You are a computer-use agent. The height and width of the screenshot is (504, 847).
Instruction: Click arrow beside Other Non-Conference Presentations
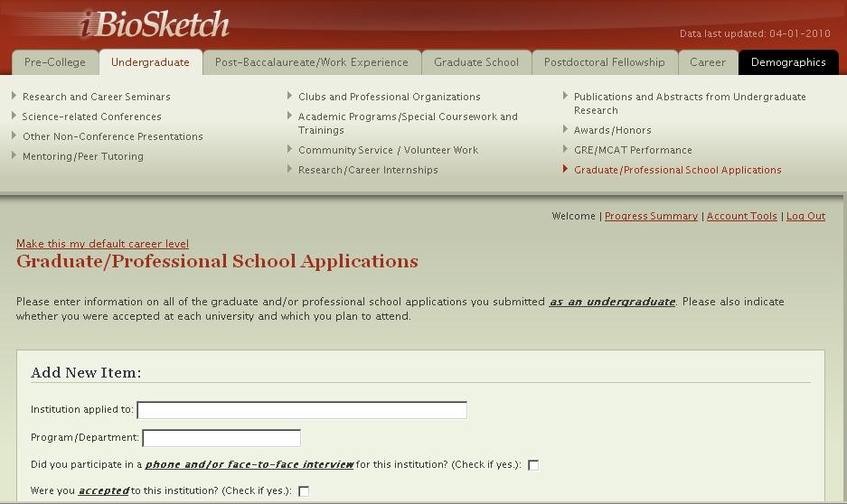14,135
